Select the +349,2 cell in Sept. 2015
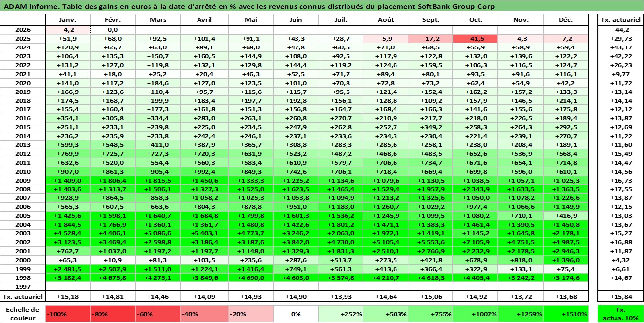The width and height of the screenshot is (644, 323). pyautogui.click(x=431, y=127)
